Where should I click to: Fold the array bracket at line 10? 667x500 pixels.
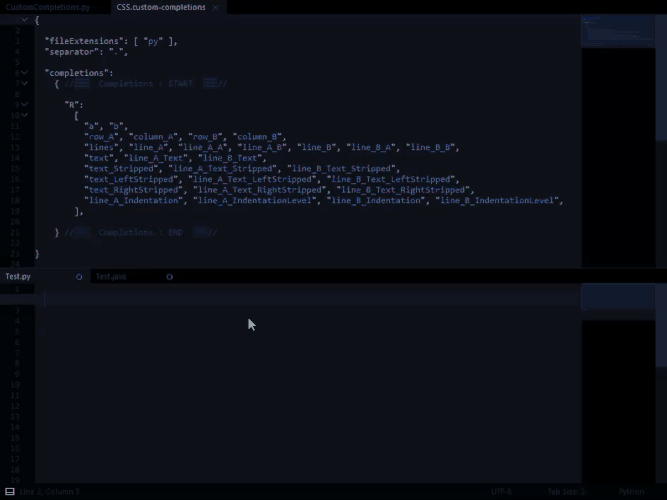coord(25,115)
